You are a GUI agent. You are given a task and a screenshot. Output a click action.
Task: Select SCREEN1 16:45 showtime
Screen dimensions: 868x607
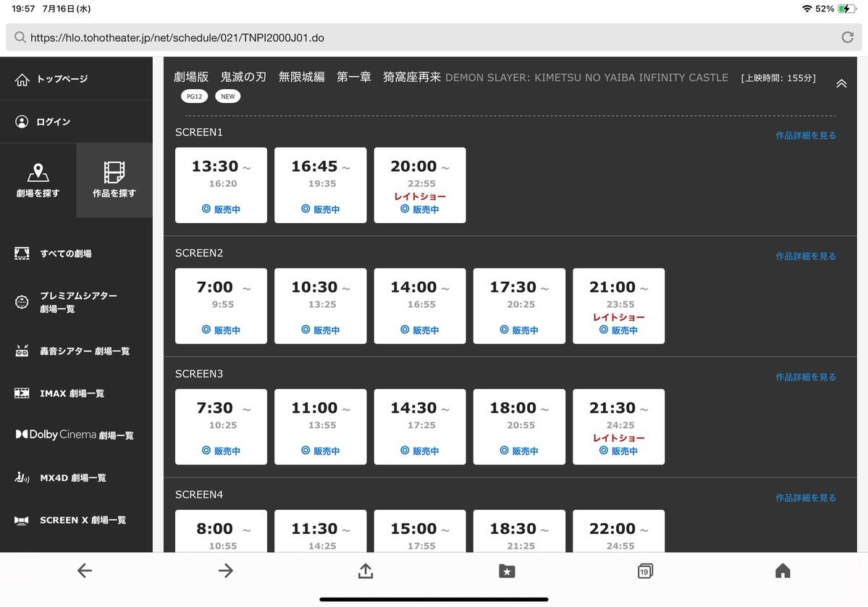pyautogui.click(x=321, y=185)
